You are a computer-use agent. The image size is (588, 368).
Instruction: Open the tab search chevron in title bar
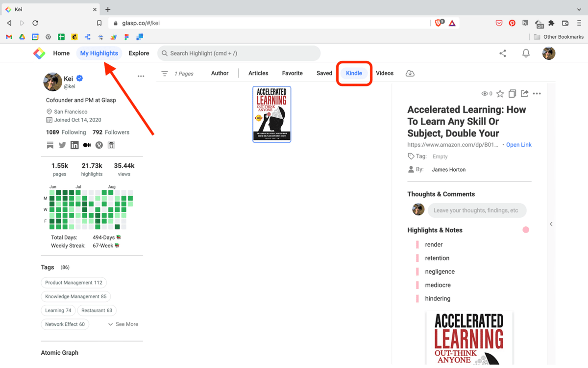(579, 9)
